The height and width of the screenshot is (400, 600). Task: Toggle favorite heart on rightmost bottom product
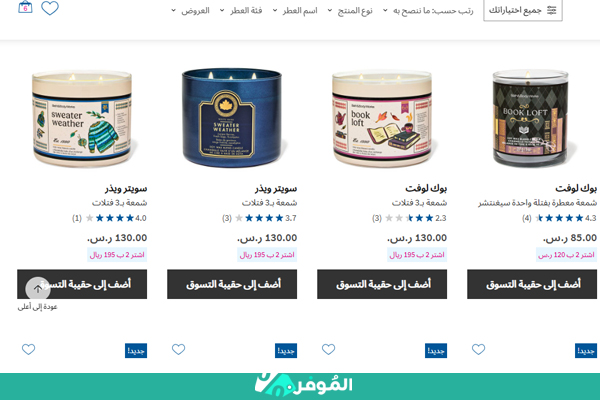coord(478,349)
